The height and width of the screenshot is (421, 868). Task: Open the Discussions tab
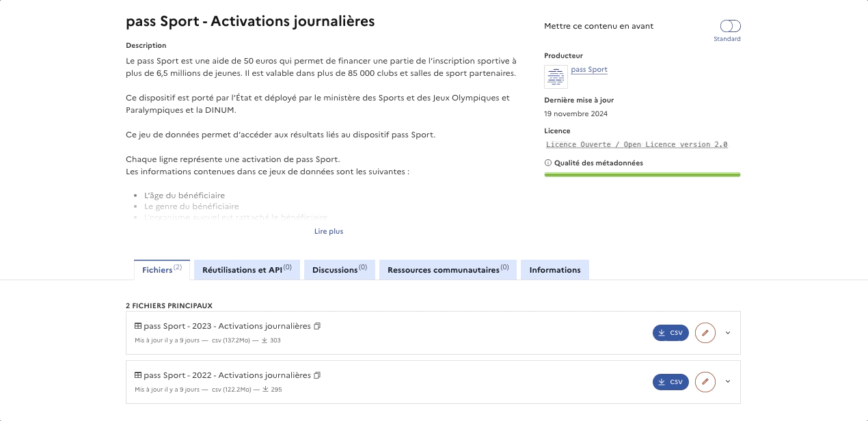tap(340, 270)
